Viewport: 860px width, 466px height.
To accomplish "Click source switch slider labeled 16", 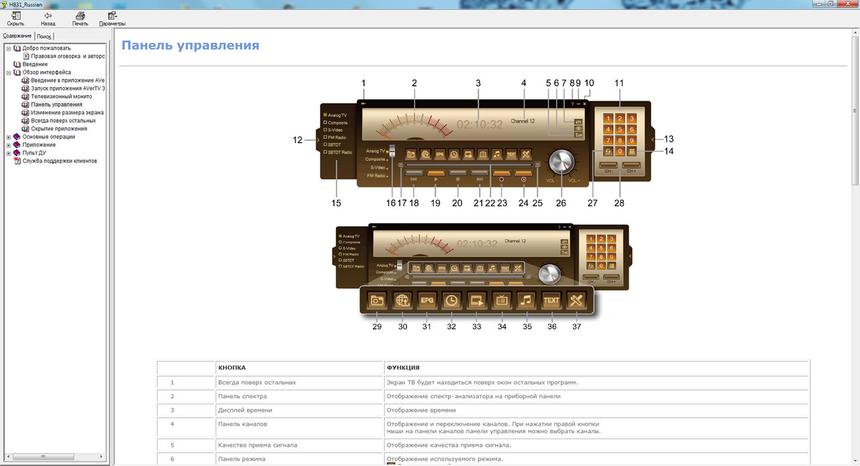I will pyautogui.click(x=392, y=151).
